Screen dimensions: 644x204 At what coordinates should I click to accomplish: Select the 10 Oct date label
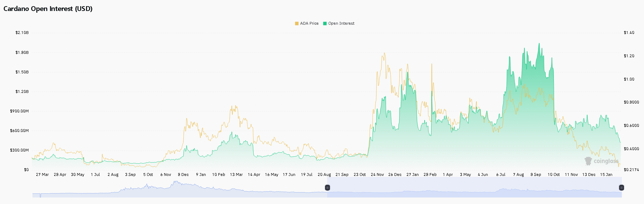coord(554,175)
